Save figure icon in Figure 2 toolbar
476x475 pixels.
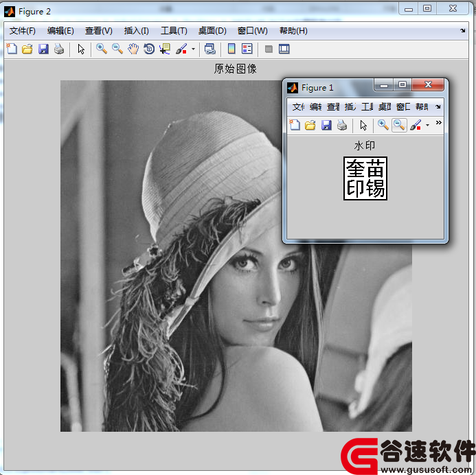click(x=43, y=49)
